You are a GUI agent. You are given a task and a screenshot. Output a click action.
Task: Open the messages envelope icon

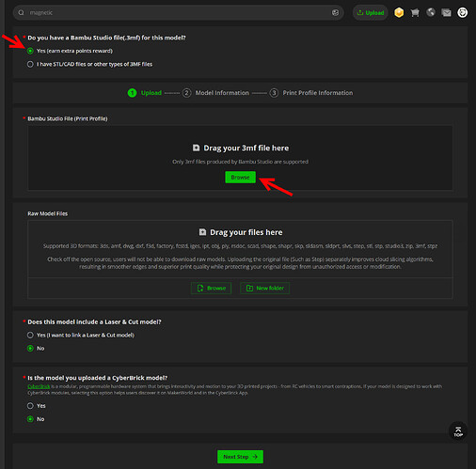coord(446,12)
